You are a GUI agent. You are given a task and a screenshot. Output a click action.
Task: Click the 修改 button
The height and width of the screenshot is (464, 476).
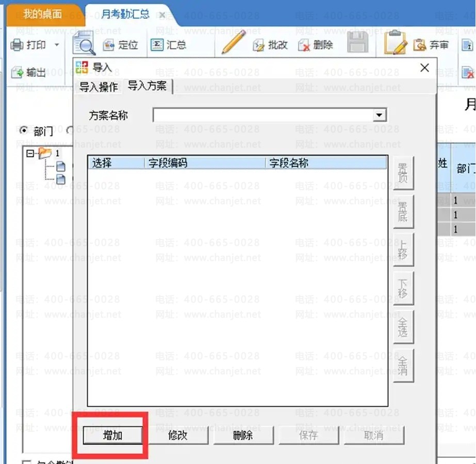pyautogui.click(x=178, y=435)
